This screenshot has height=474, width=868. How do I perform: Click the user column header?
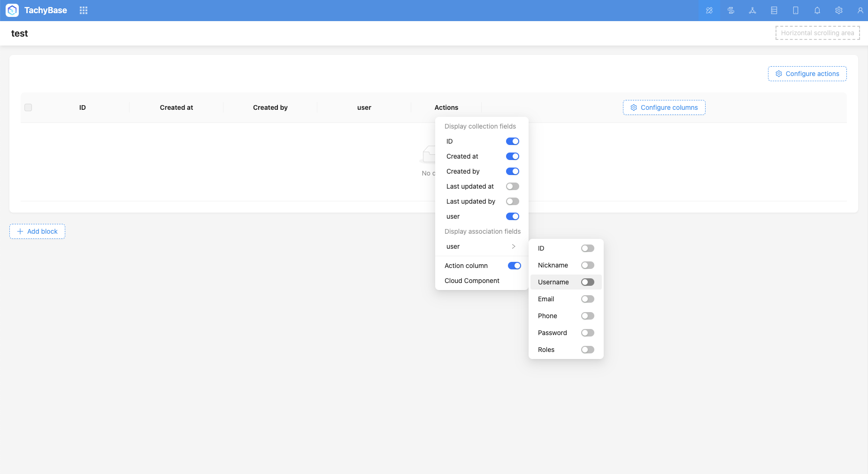pos(364,107)
